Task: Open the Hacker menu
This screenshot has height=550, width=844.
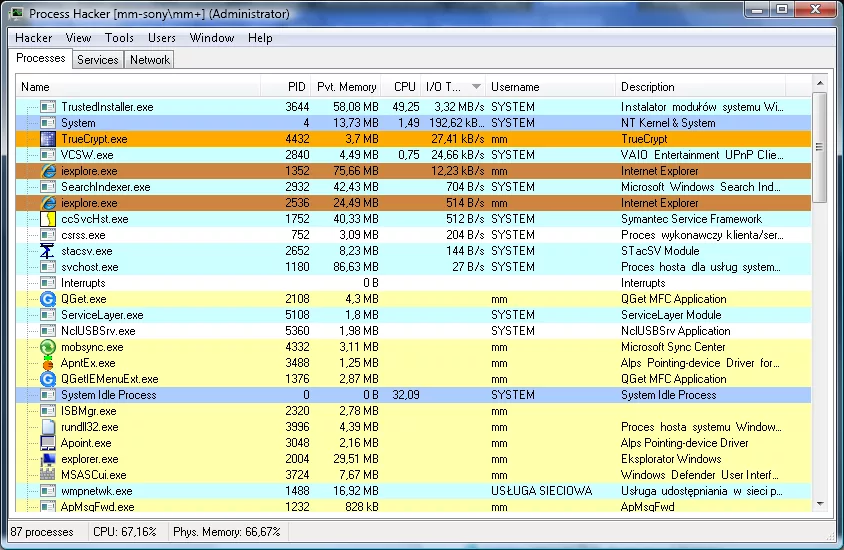Action: pos(34,38)
